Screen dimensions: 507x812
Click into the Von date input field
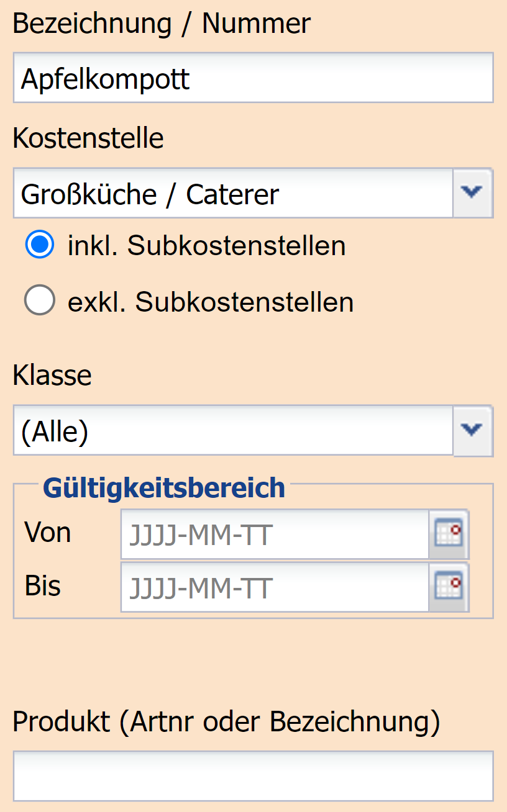tap(275, 535)
